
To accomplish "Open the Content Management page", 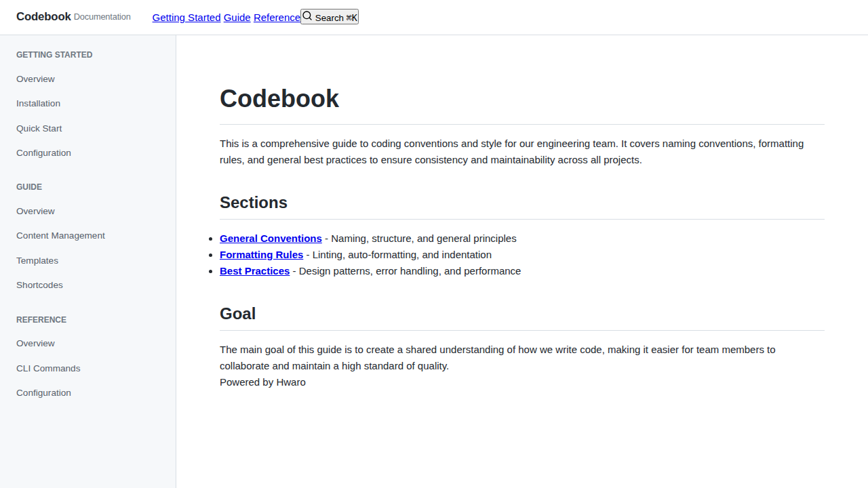I will pos(60,235).
